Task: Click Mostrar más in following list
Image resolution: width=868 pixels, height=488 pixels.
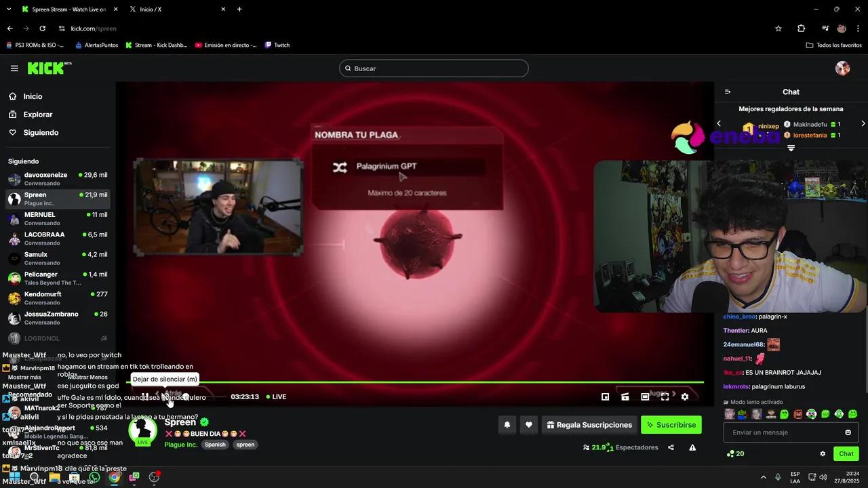Action: [24, 377]
